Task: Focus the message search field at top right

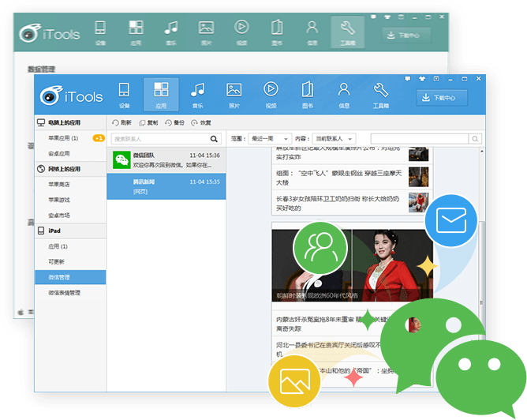Action: click(x=420, y=138)
